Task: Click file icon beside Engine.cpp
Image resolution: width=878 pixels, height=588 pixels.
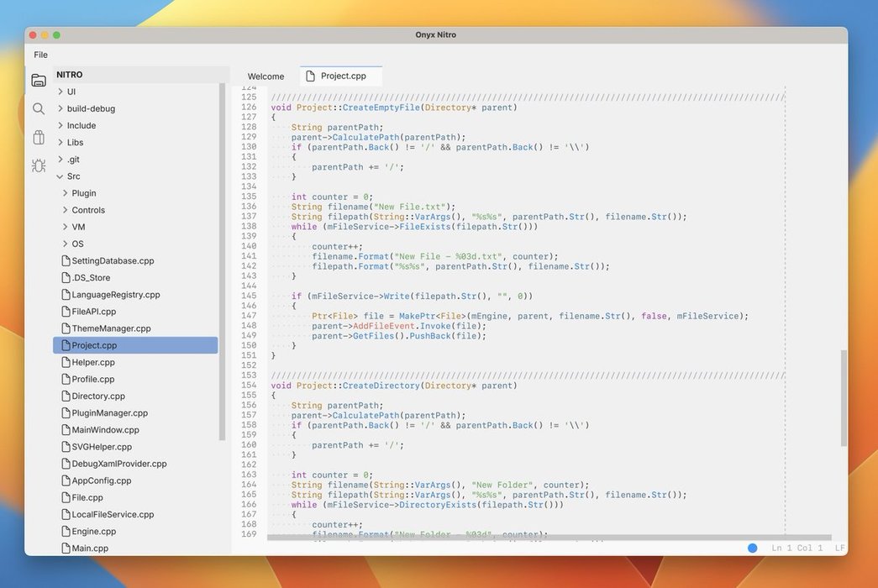Action: [x=66, y=531]
